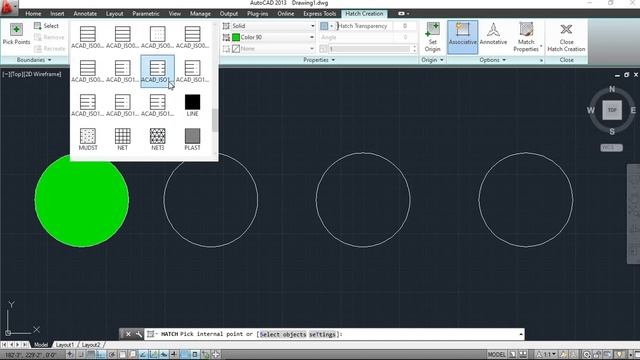This screenshot has width=640, height=360.
Task: Click the E compass direction on ViewCube
Action: (x=633, y=110)
